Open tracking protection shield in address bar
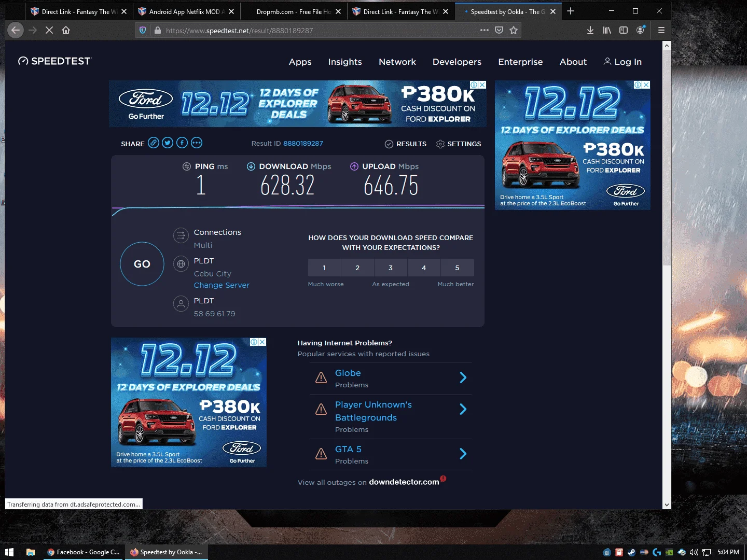This screenshot has width=747, height=560. click(143, 30)
